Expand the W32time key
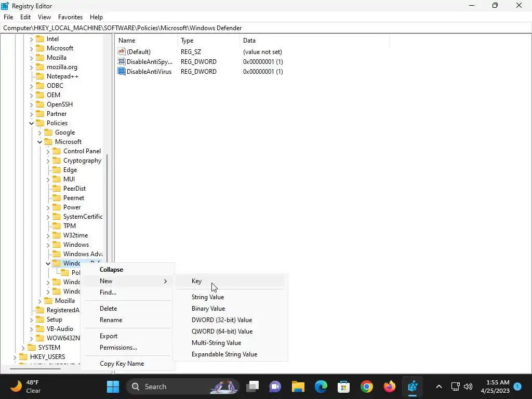 (x=48, y=235)
